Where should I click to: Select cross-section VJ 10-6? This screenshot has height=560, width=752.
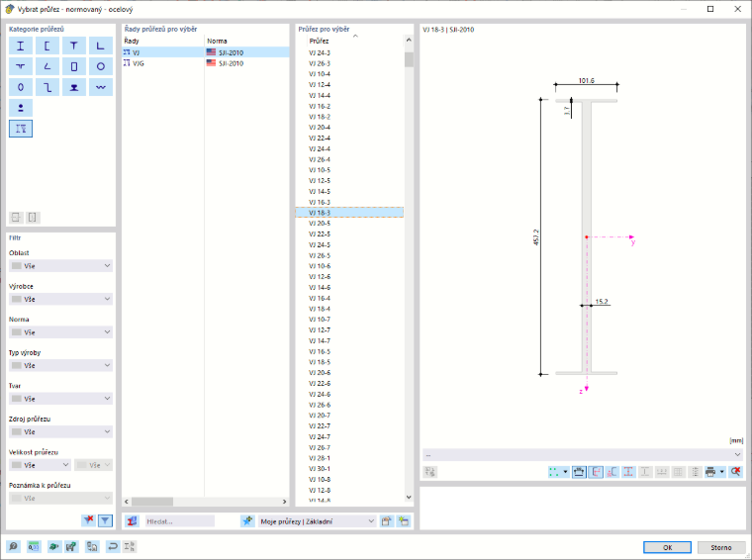[349, 266]
